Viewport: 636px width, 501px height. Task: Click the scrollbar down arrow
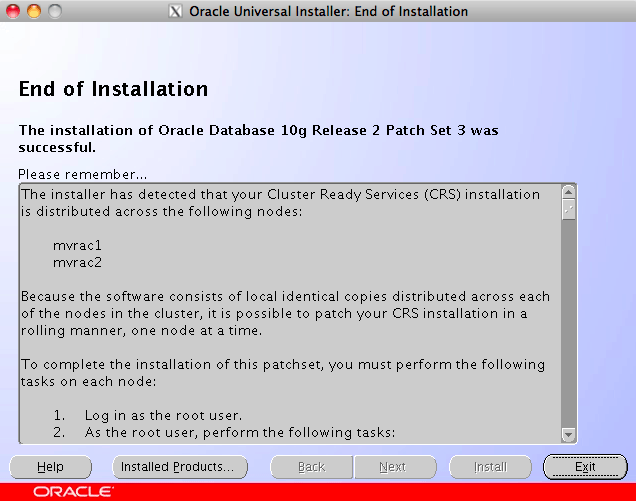click(x=568, y=435)
